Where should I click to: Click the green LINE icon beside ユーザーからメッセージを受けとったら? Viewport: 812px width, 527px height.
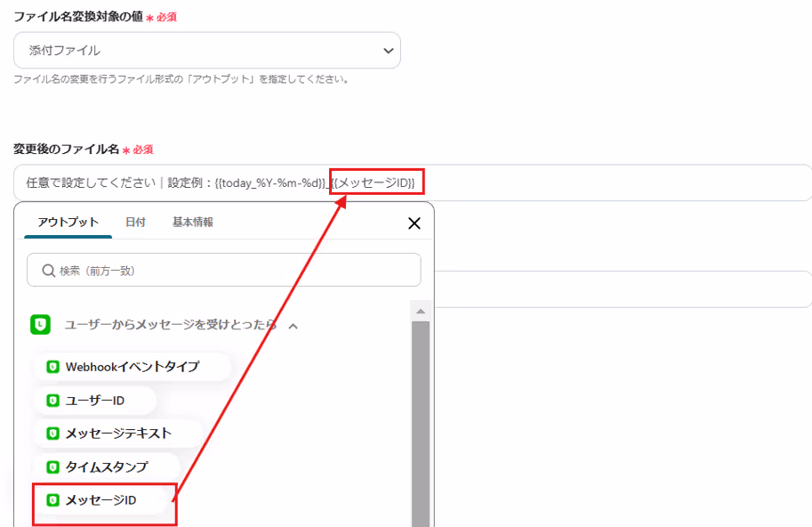click(40, 325)
